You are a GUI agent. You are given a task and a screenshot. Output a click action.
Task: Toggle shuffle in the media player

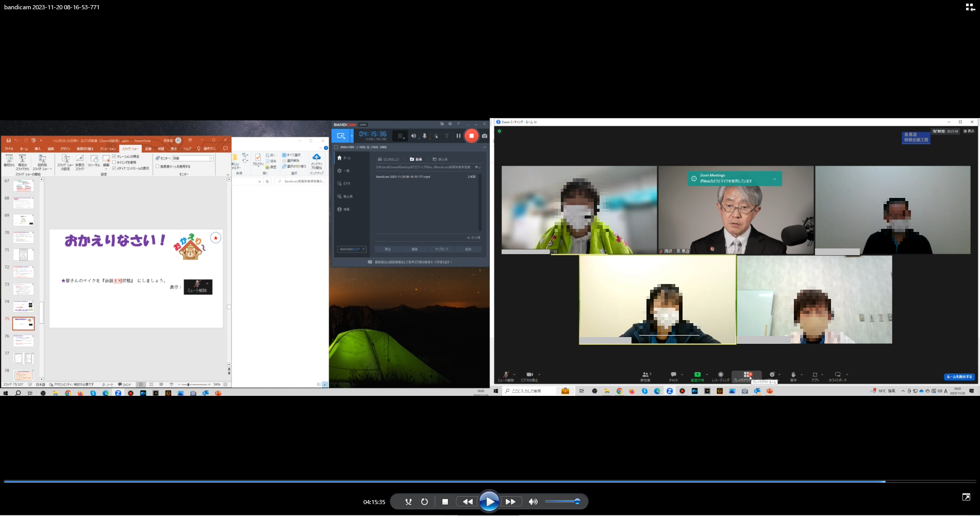[x=408, y=502]
